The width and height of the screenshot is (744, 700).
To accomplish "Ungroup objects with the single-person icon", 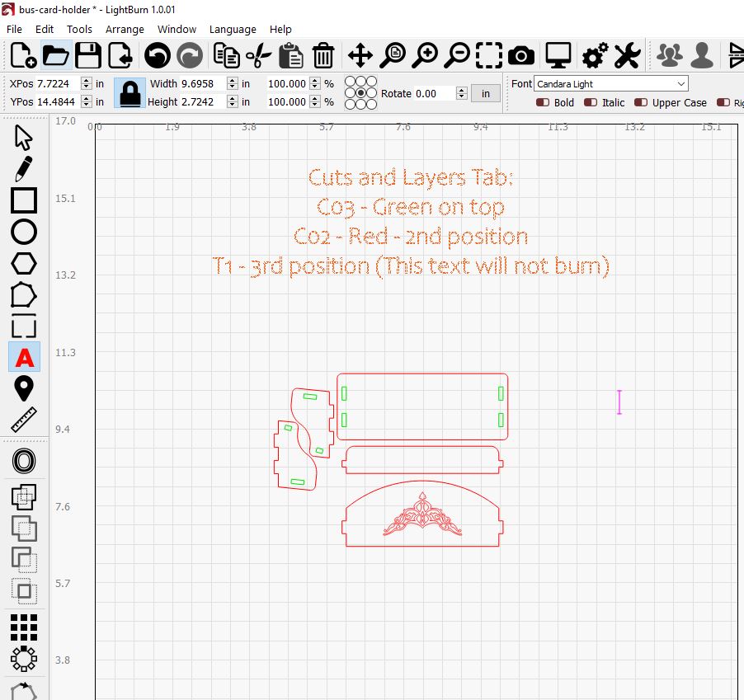I will pos(702,55).
